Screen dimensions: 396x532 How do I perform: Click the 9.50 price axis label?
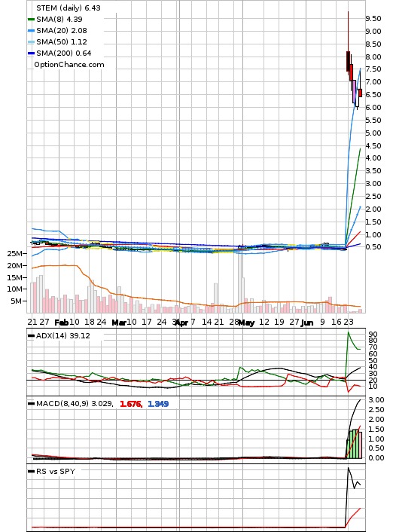[373, 19]
